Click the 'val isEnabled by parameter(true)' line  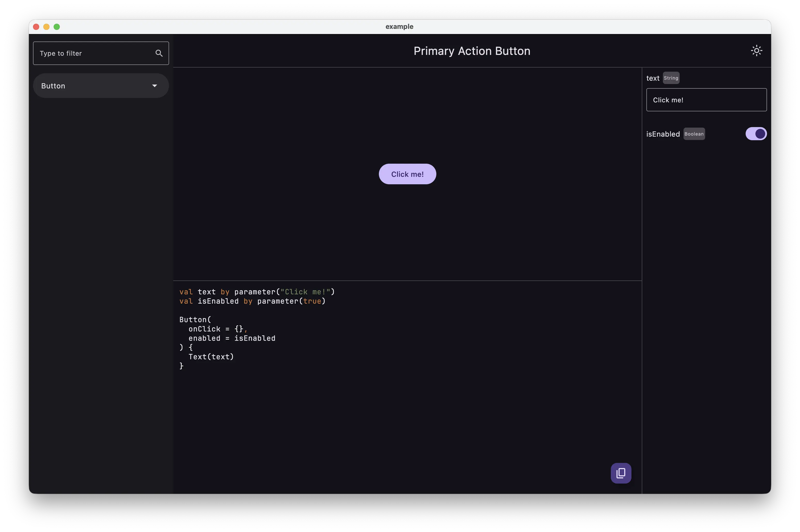pos(252,301)
